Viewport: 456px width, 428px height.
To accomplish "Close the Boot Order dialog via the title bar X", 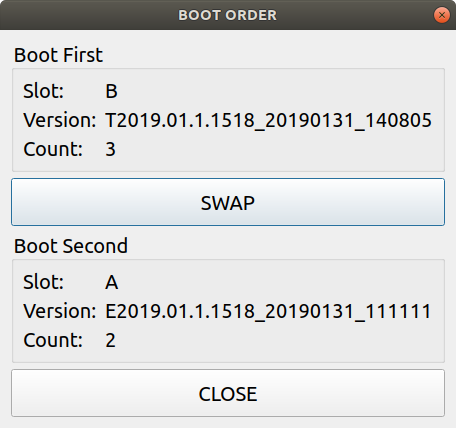I will pyautogui.click(x=442, y=15).
